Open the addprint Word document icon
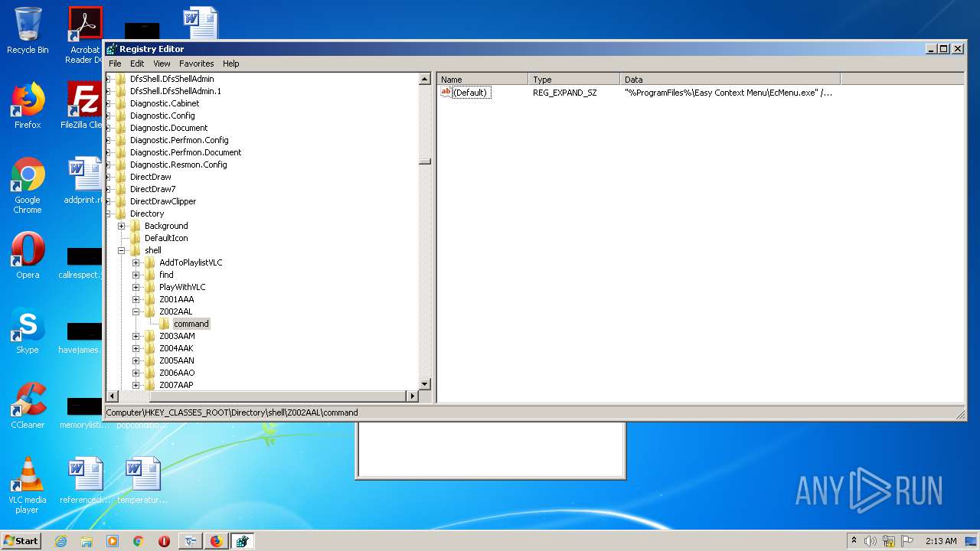Image resolution: width=980 pixels, height=551 pixels. (85, 181)
